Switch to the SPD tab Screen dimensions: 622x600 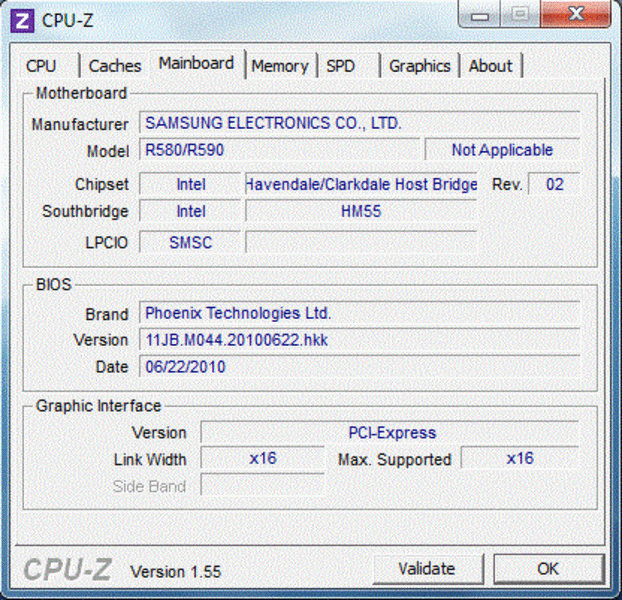(x=341, y=66)
